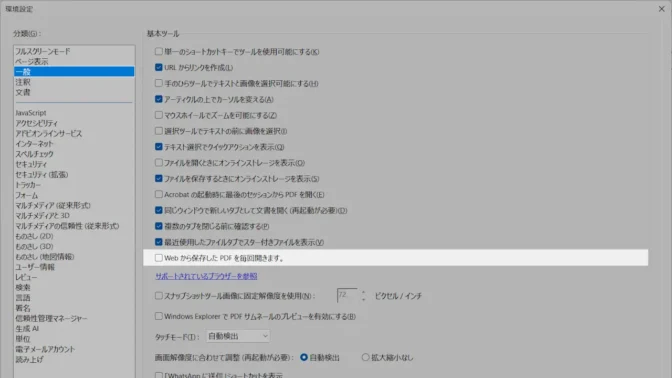The image size is (672, 378).
Task: Select マルチメディアの信頼性 (従来形式) category
Action: [74, 226]
